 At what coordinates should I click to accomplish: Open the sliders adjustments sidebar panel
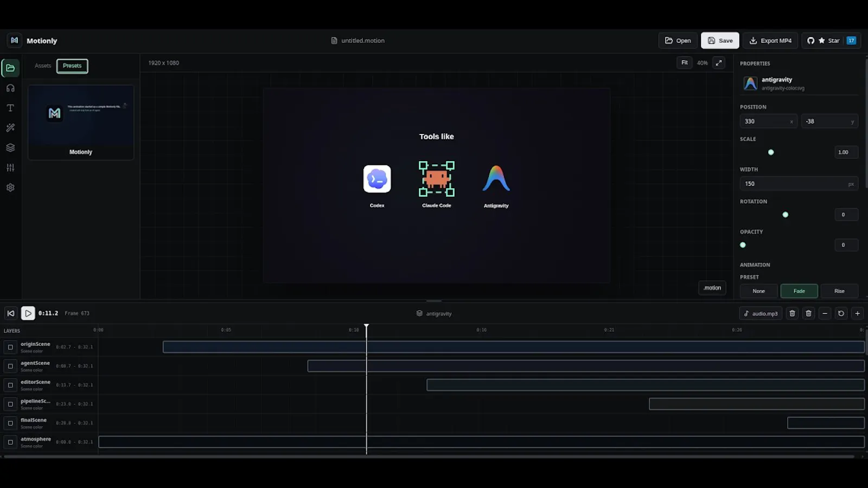pos(10,168)
